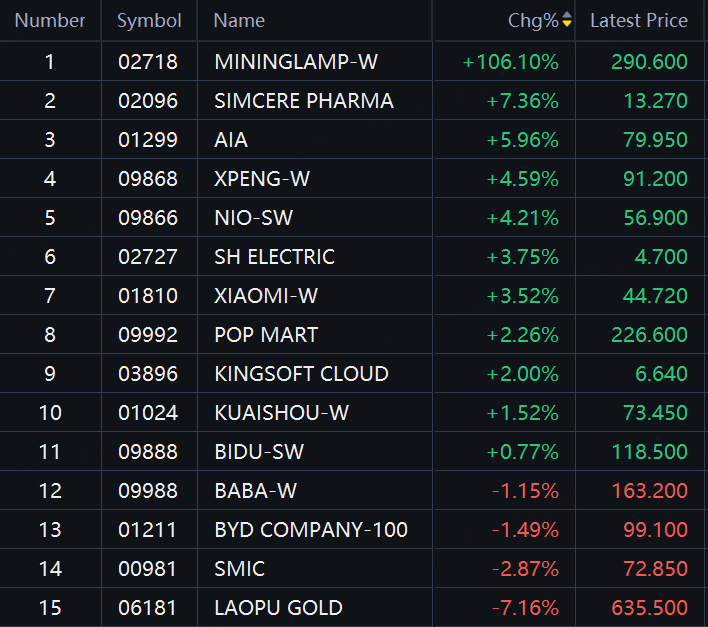Click latest price 79.950
Image resolution: width=708 pixels, height=627 pixels.
(656, 140)
